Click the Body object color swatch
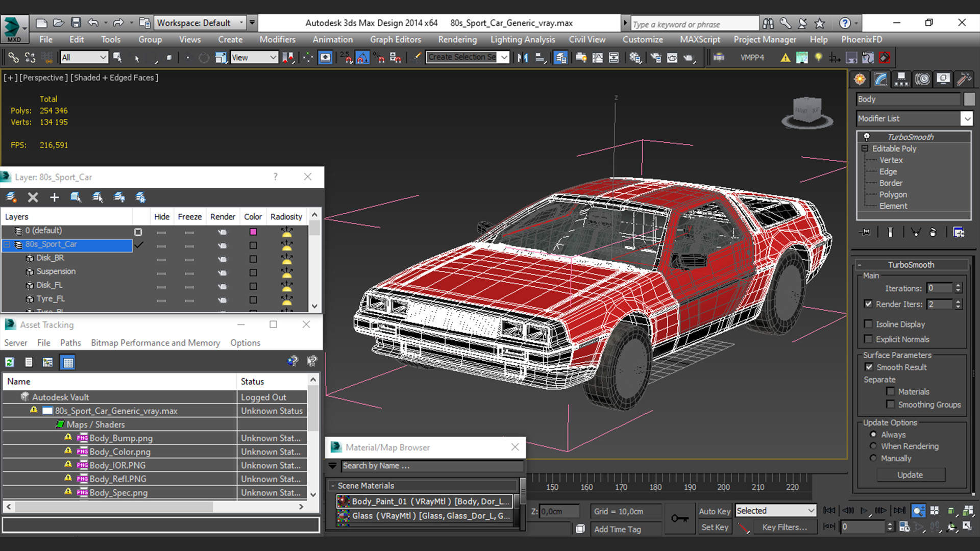980x551 pixels. coord(969,99)
